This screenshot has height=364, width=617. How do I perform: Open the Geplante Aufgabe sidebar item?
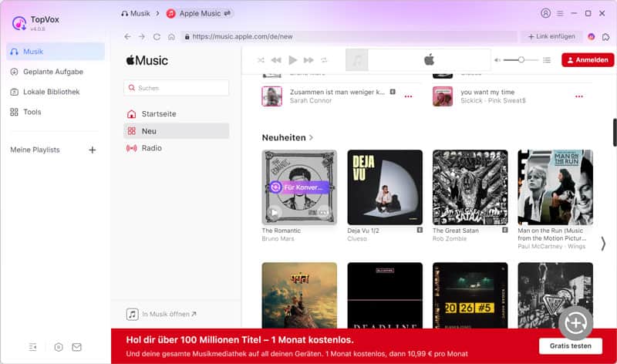pyautogui.click(x=53, y=72)
